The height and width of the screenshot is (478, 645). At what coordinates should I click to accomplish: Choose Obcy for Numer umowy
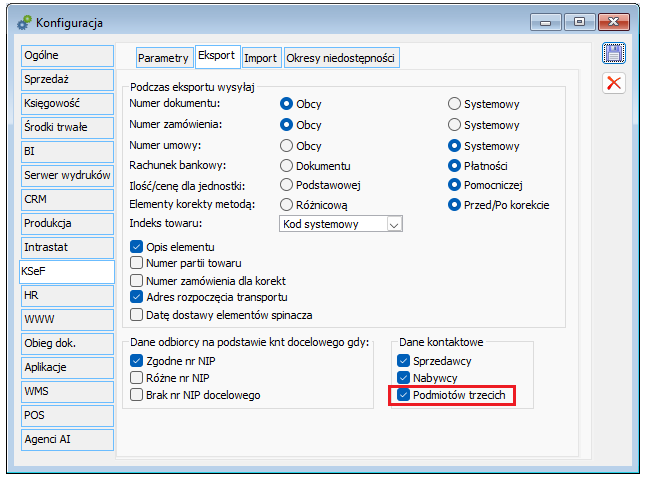286,146
